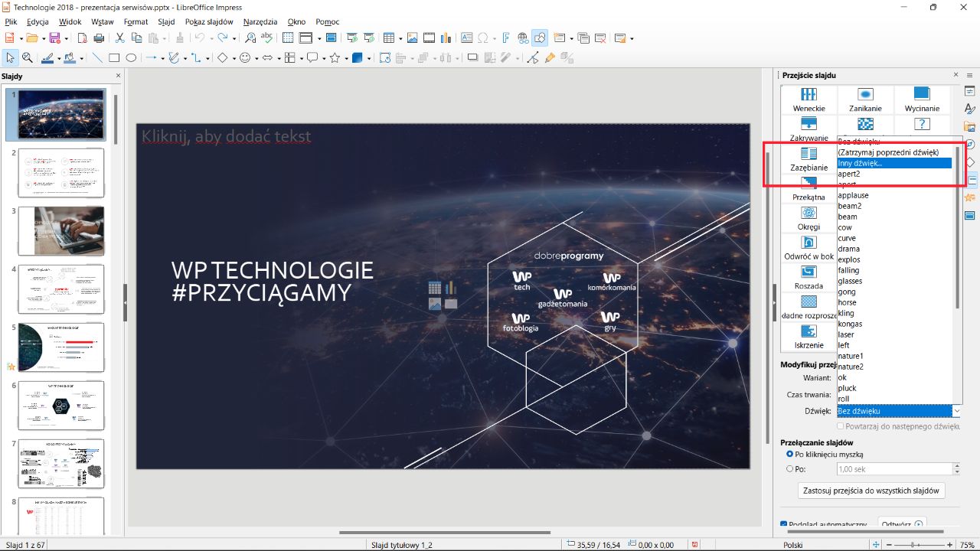Open the Dźwięk dropdown list
980x551 pixels.
955,411
